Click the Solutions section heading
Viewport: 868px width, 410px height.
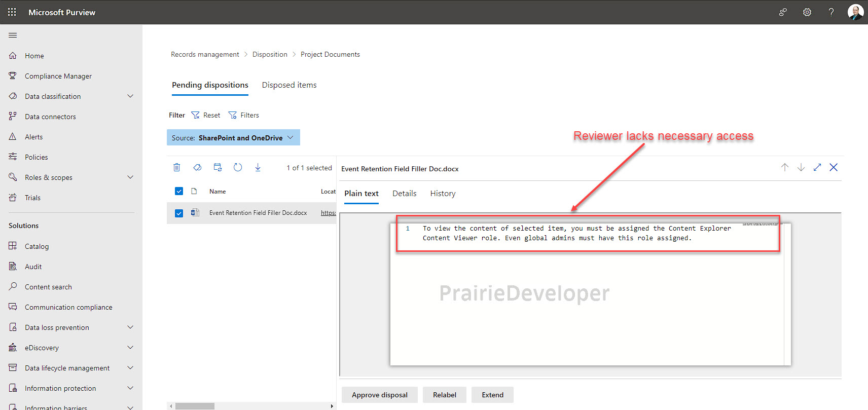pos(23,226)
